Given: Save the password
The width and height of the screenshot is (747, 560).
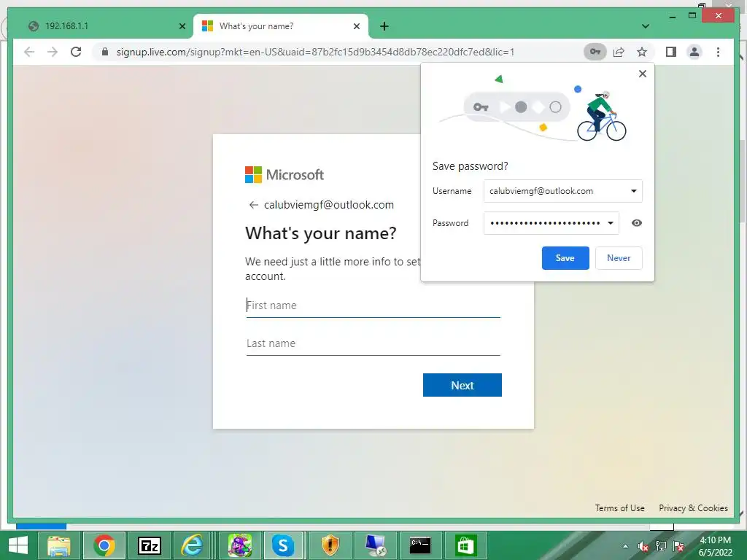Looking at the screenshot, I should tap(565, 258).
